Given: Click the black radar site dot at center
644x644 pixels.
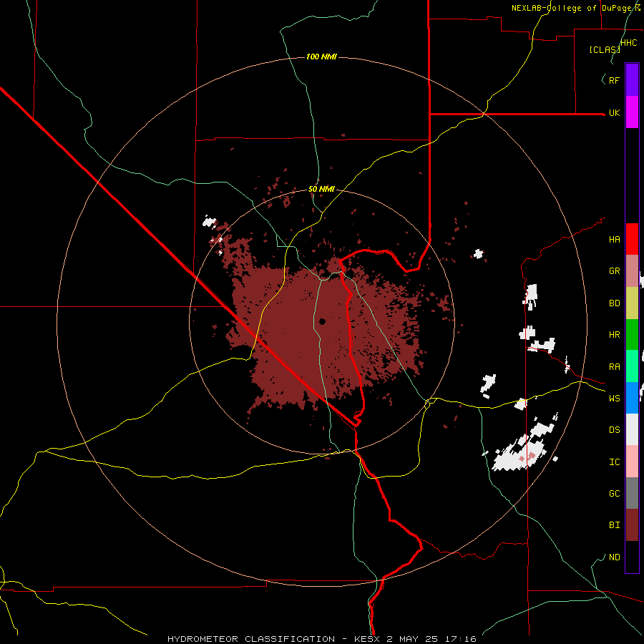Looking at the screenshot, I should [322, 321].
